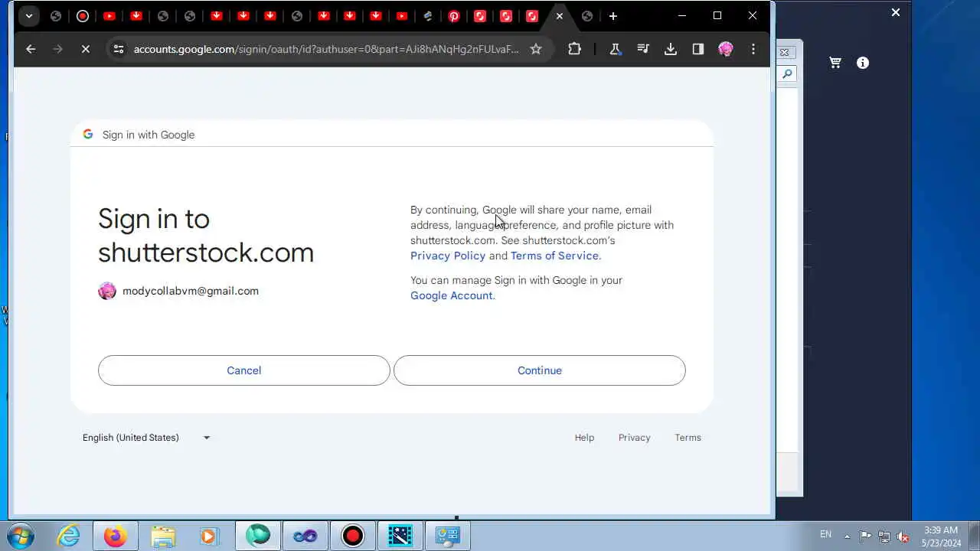Open Firefox from the taskbar
980x551 pixels.
pyautogui.click(x=116, y=536)
